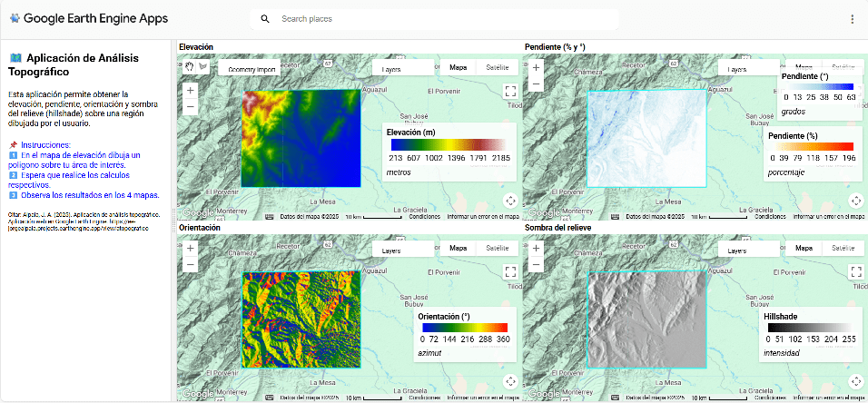Image resolution: width=868 pixels, height=403 pixels.
Task: Select the draw polygon tool on Elevación map
Action: pos(203,67)
